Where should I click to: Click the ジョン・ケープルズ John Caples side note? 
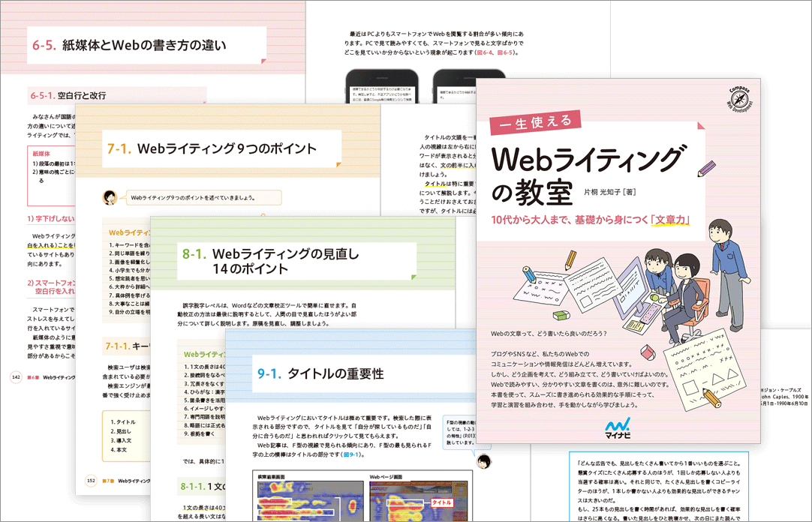pos(784,396)
